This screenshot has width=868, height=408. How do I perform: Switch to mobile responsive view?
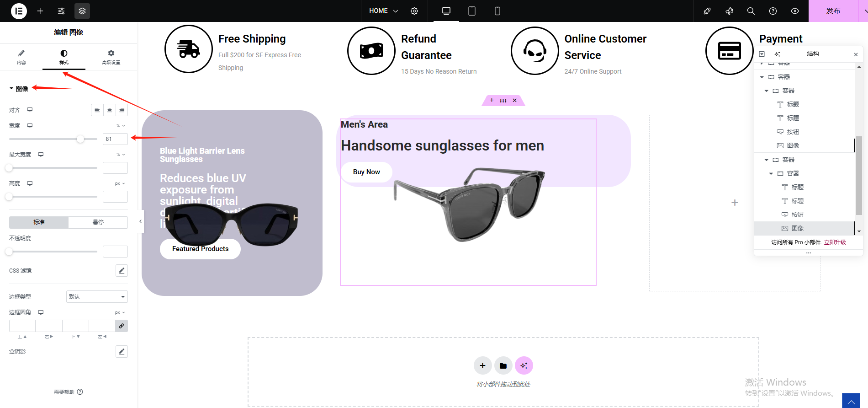[498, 11]
